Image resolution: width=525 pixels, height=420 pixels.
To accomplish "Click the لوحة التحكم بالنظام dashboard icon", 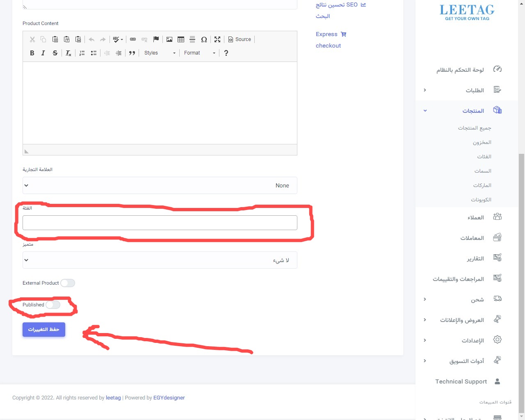I will pos(497,69).
